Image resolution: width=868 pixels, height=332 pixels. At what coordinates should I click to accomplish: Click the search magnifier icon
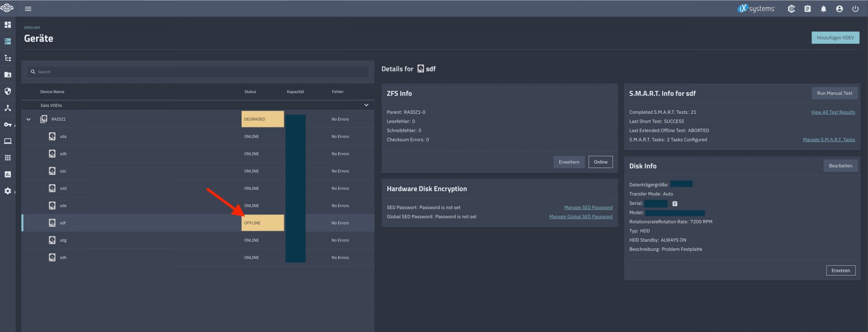pos(33,72)
